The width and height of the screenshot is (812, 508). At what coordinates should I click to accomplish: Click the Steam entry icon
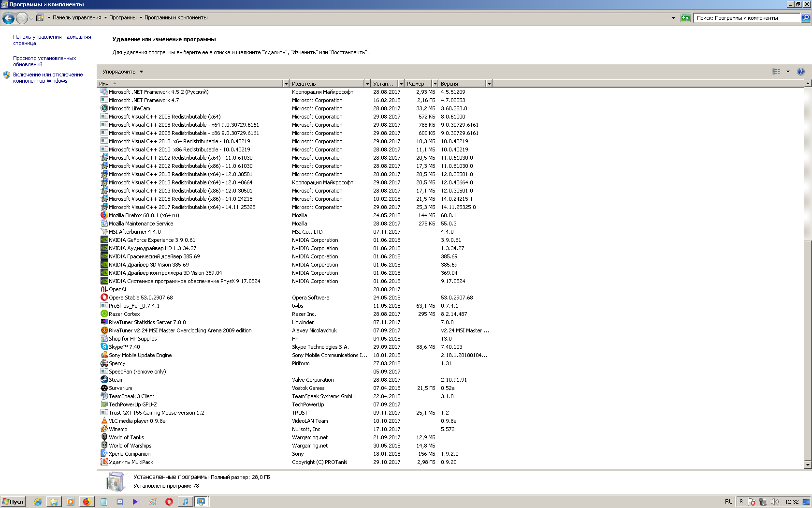click(x=104, y=380)
